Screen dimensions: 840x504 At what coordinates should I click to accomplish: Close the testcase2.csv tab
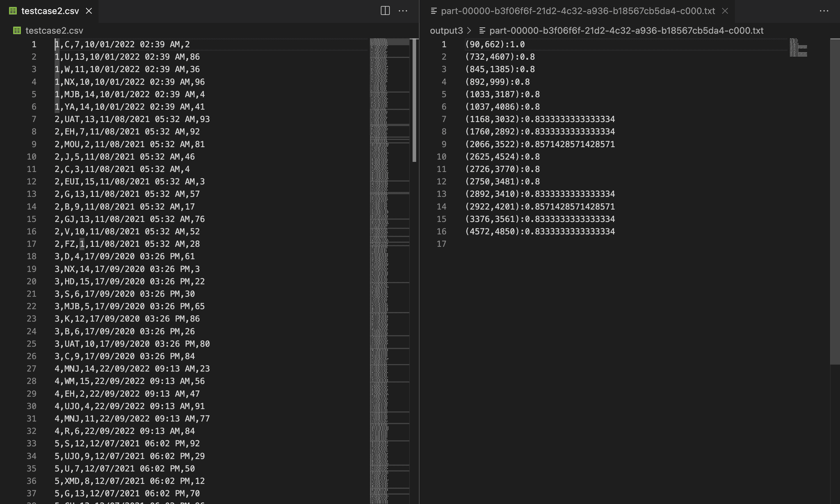89,11
